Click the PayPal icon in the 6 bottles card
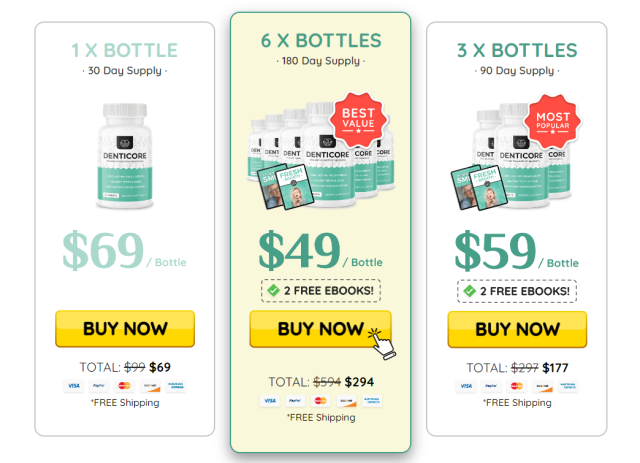The height and width of the screenshot is (463, 640). click(295, 401)
